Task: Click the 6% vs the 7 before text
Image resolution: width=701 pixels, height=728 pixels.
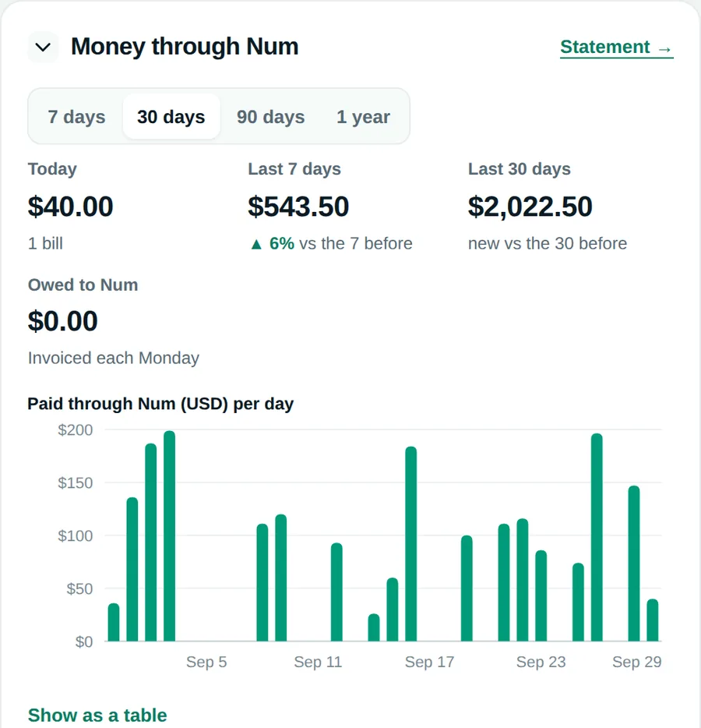Action: point(331,243)
